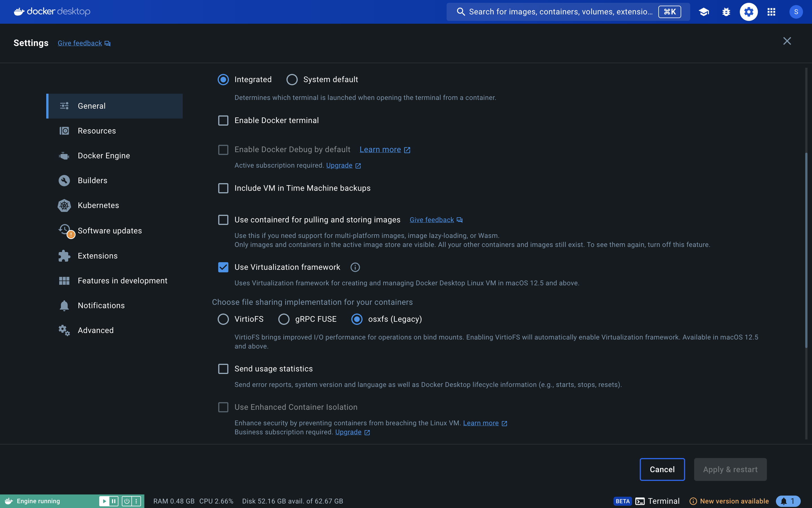Check Enable Docker Debug by default
The image size is (812, 508).
[x=223, y=150]
